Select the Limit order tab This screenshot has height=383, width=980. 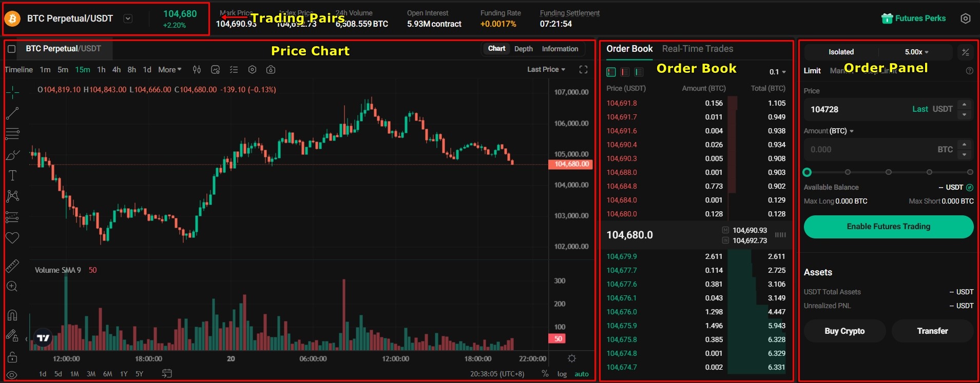812,71
